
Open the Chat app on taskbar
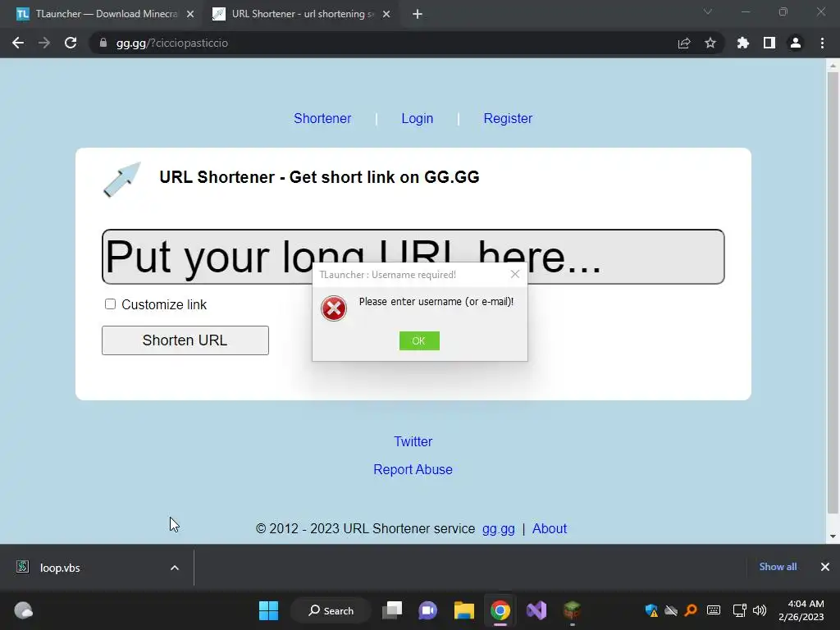point(428,610)
